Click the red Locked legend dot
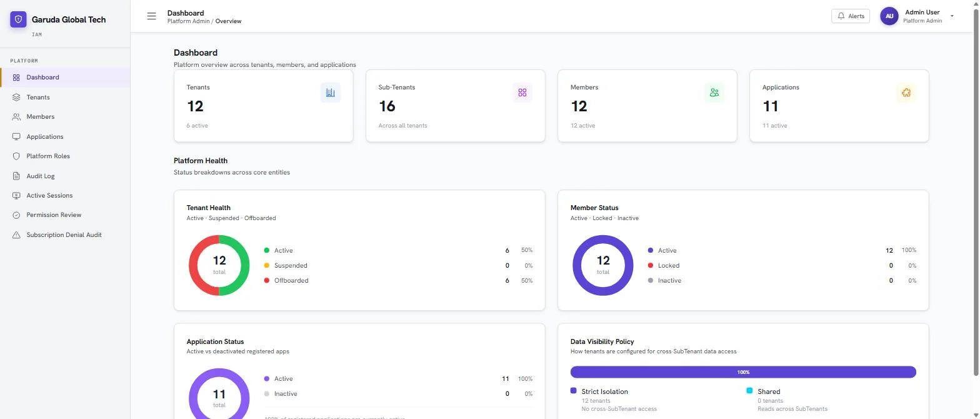The height and width of the screenshot is (419, 980). [651, 265]
